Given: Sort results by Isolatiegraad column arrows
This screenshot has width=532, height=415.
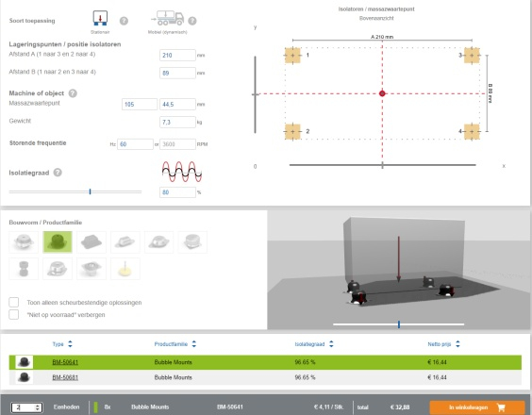Looking at the screenshot, I should (331, 343).
